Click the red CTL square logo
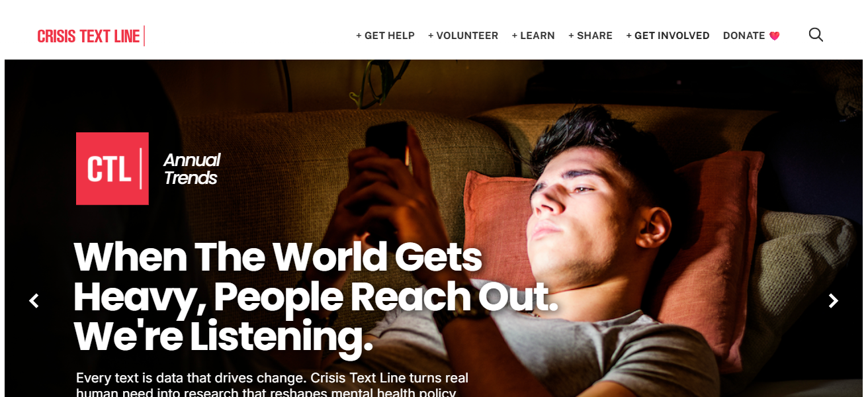The image size is (868, 397). click(112, 169)
